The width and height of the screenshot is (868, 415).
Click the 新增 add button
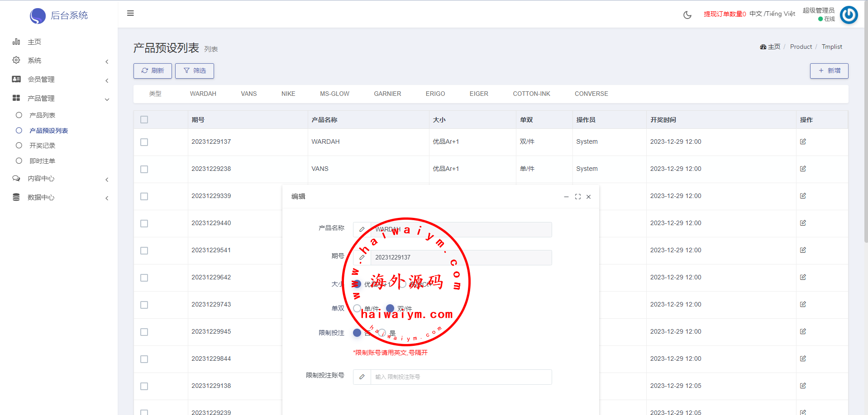(829, 71)
